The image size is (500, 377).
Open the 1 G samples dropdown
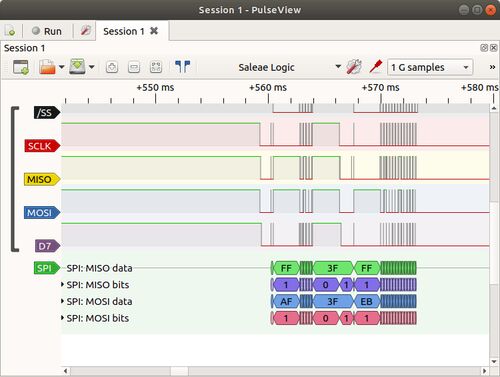[430, 67]
